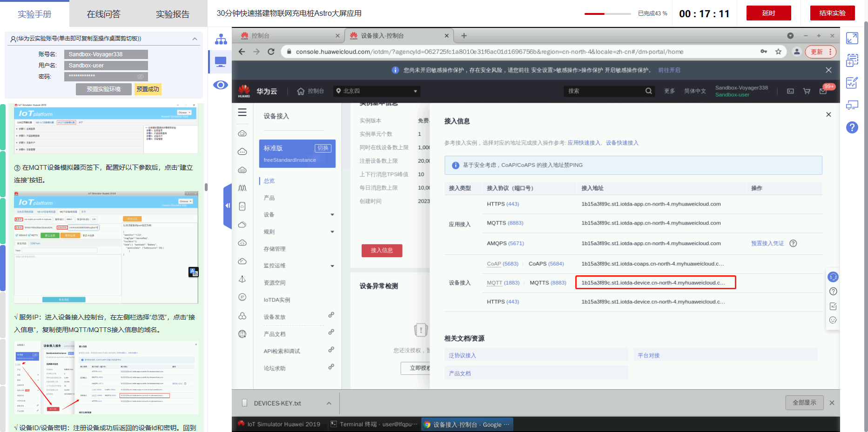Open 存储管理 in the sidebar menu
Image resolution: width=868 pixels, height=432 pixels.
tap(275, 249)
